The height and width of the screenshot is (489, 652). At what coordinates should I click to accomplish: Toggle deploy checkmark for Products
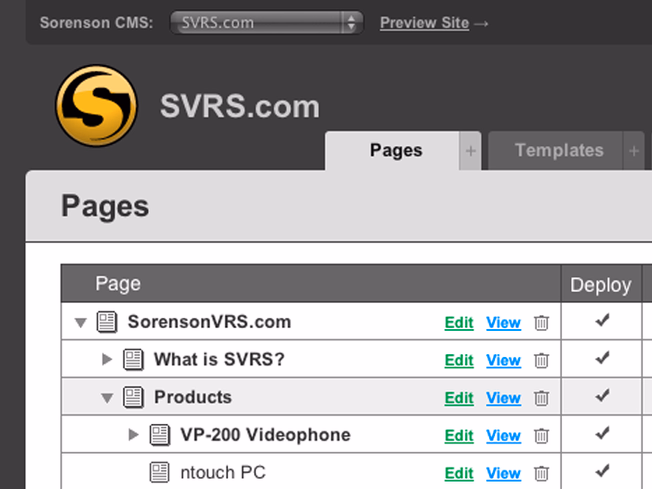602,395
